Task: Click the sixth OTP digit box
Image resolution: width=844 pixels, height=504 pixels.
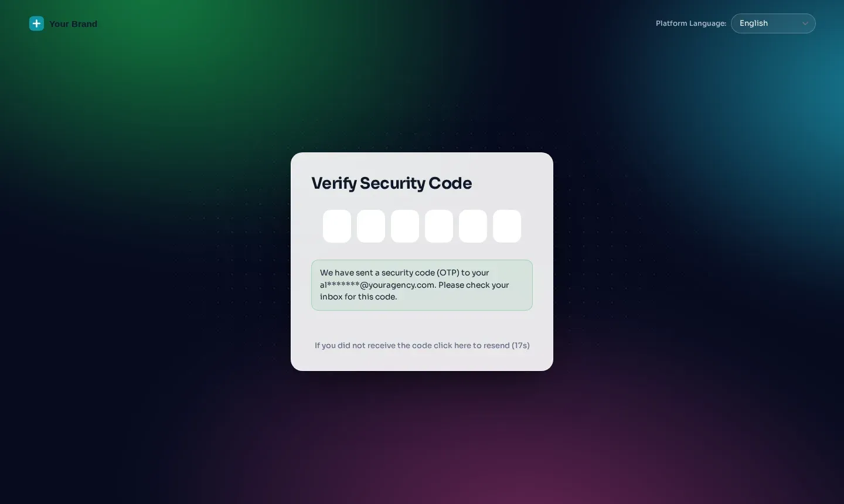Action: (507, 226)
